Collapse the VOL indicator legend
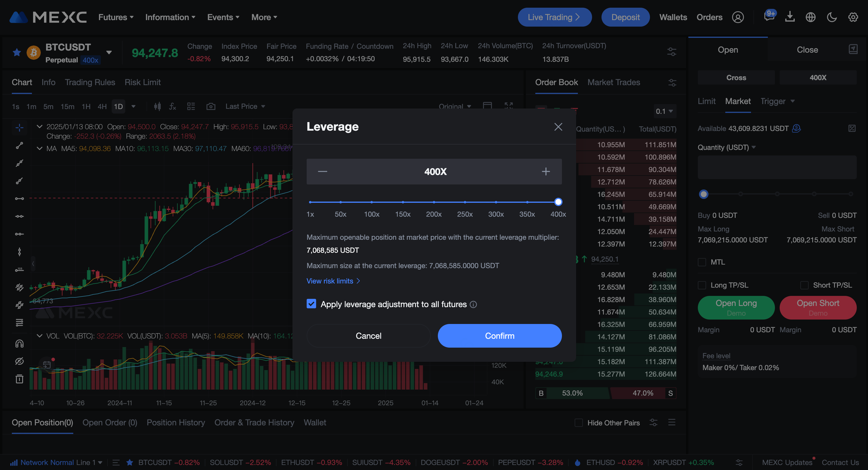868x470 pixels. click(39, 336)
